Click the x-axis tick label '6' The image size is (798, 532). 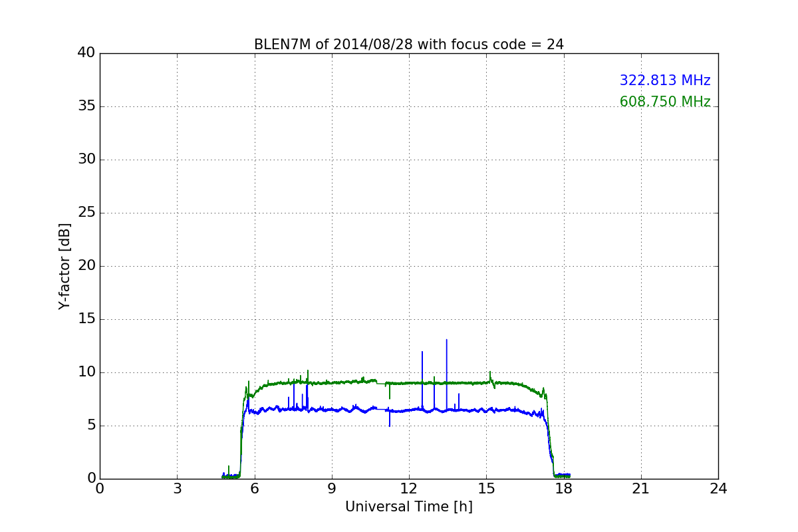(x=255, y=489)
